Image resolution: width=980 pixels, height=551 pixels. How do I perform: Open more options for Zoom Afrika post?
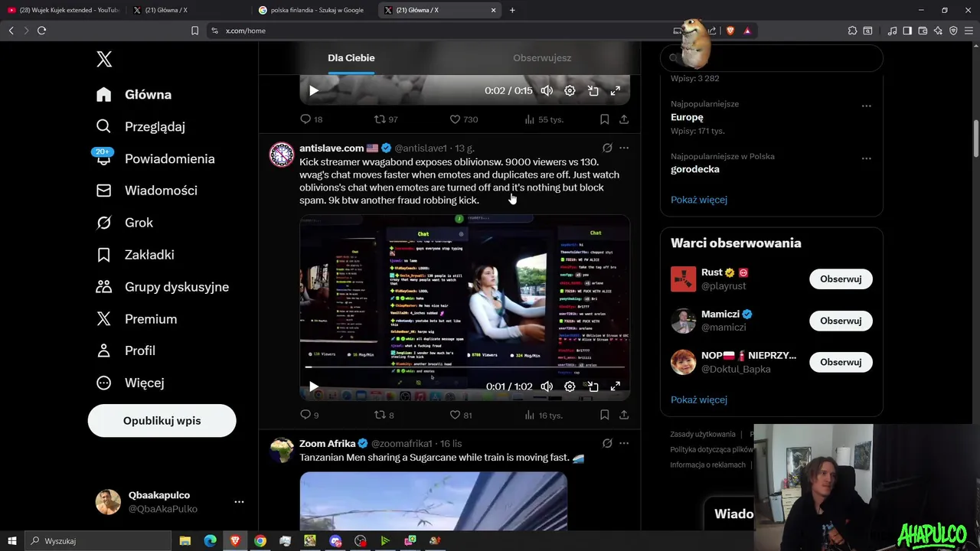tap(624, 443)
